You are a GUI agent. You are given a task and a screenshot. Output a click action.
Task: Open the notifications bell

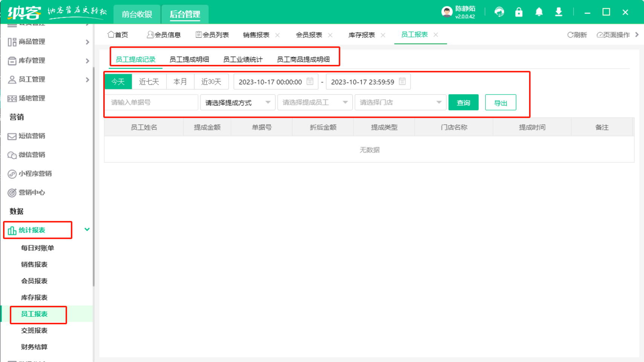[x=539, y=12]
